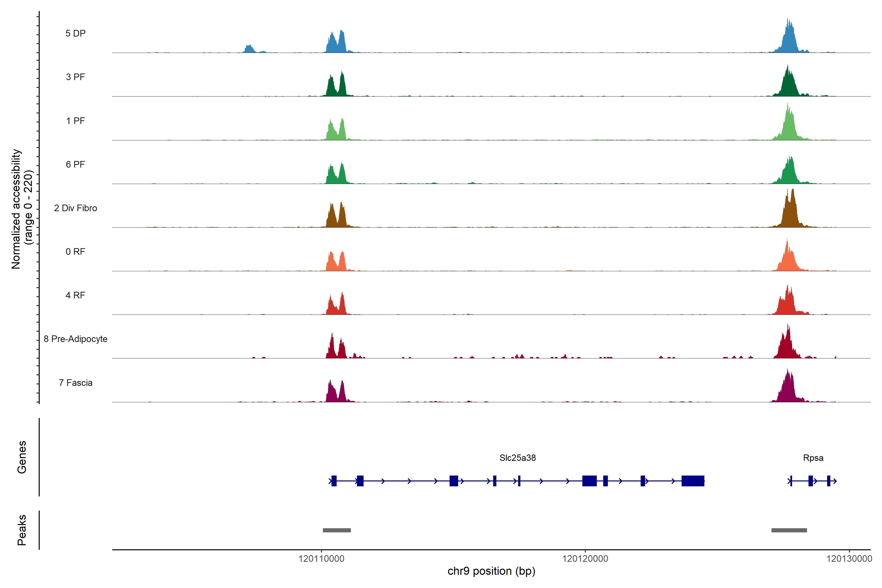Image resolution: width=882 pixels, height=588 pixels.
Task: Click the 120130000 axis tick label
Action: [x=849, y=559]
